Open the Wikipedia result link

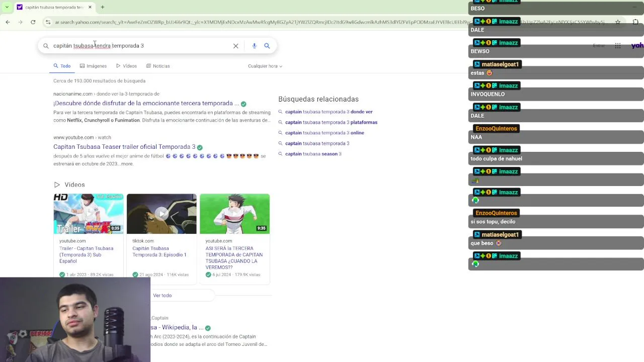point(177,327)
